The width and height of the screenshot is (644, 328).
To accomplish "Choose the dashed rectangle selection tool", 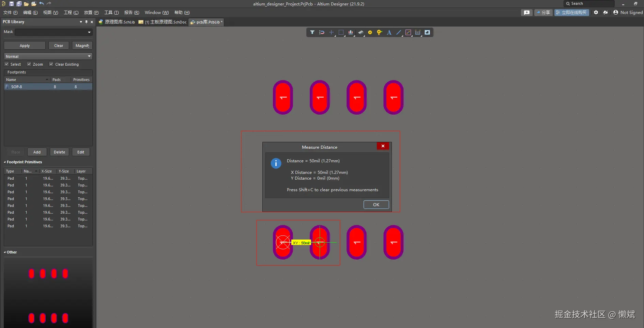I will [x=341, y=32].
